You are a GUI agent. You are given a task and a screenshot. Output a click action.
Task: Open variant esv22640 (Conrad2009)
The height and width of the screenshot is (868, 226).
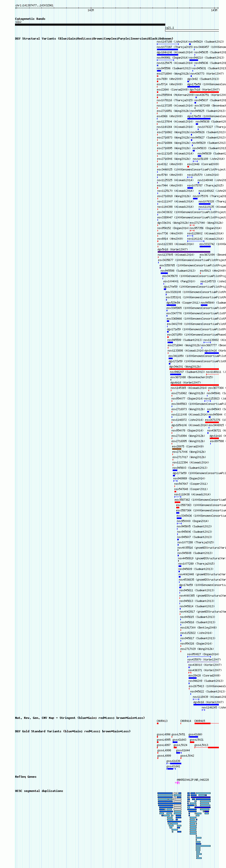(172, 90)
